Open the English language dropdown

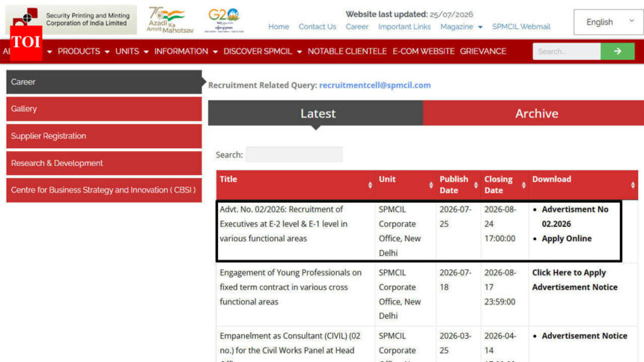coord(608,22)
